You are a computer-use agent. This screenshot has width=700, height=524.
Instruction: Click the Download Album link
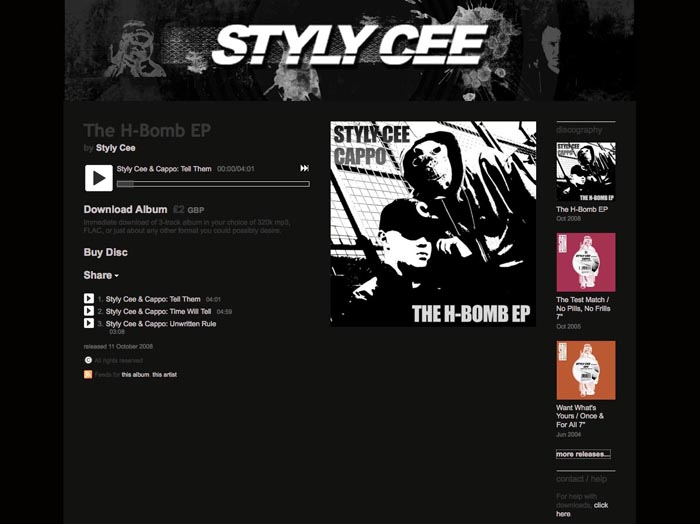click(x=125, y=209)
